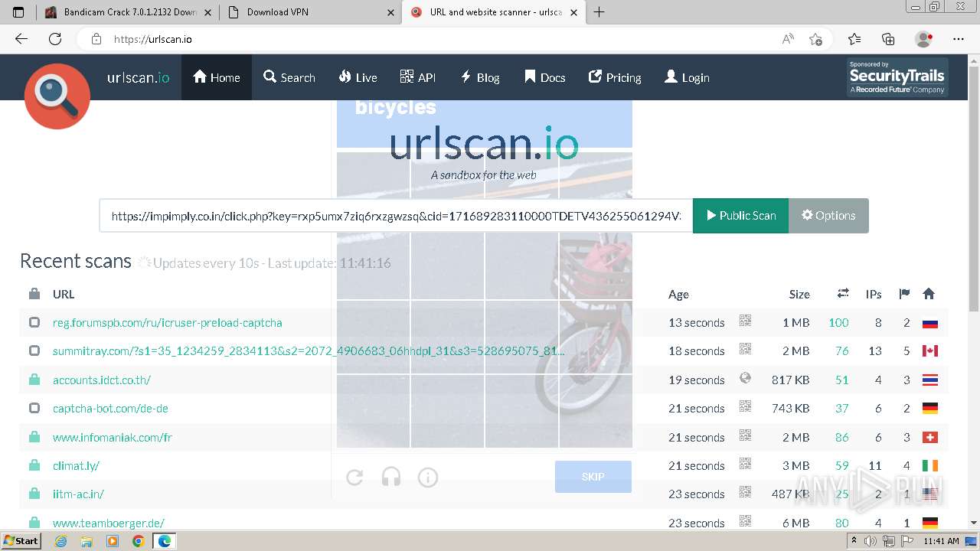Viewport: 980px width, 551px height.
Task: Click the home column header icon
Action: pyautogui.click(x=929, y=293)
